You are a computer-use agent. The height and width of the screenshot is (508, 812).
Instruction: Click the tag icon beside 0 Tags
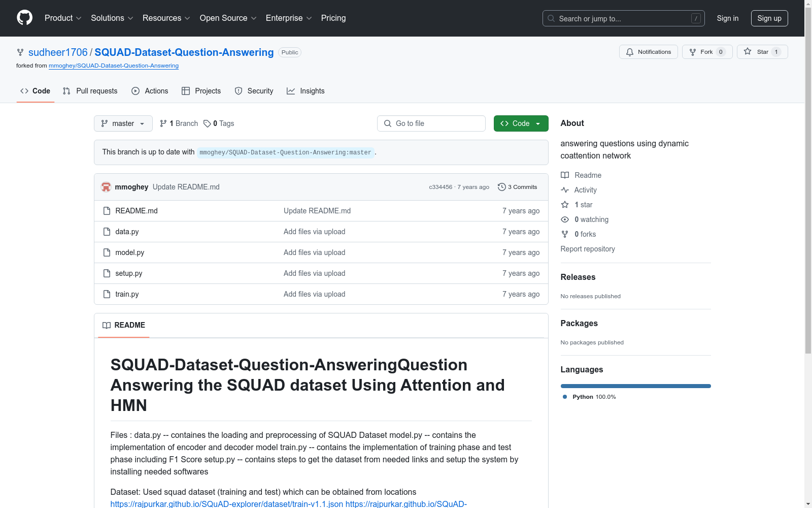coord(207,123)
